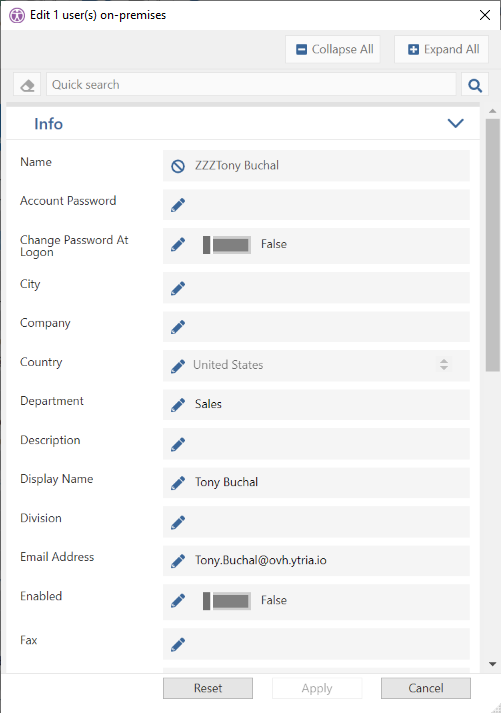501x713 pixels.
Task: Click the pencil icon for Account Password
Action: [x=178, y=205]
